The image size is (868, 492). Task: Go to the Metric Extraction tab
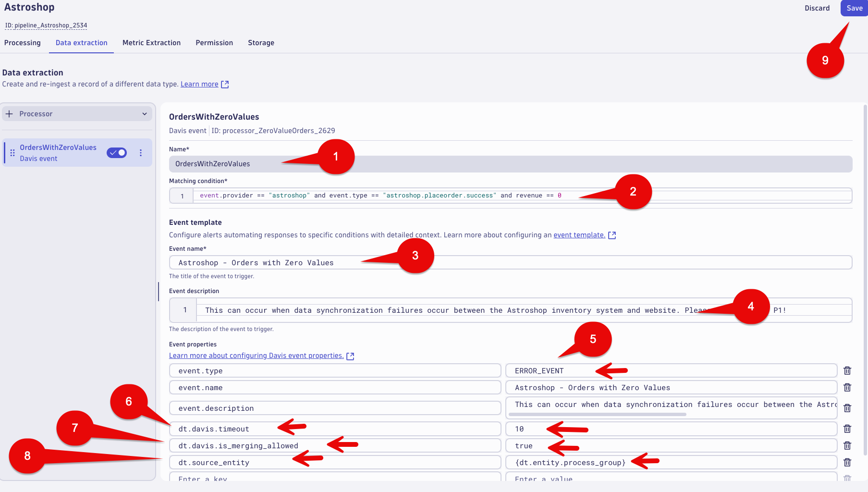click(152, 43)
